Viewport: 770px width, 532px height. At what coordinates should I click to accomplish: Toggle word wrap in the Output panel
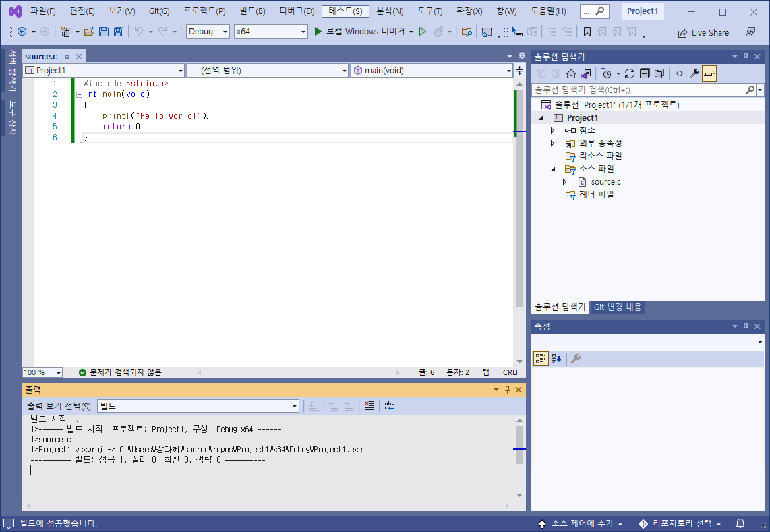pos(390,406)
